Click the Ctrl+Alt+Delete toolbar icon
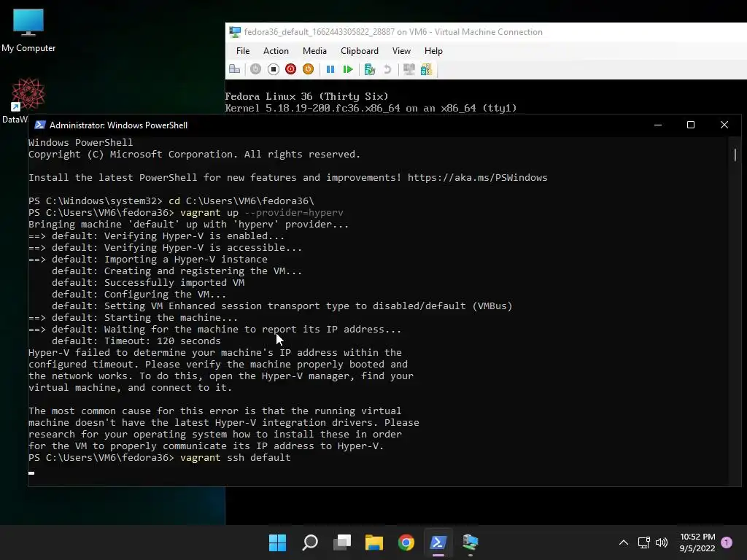Screen dimensions: 747x560 tap(234, 69)
